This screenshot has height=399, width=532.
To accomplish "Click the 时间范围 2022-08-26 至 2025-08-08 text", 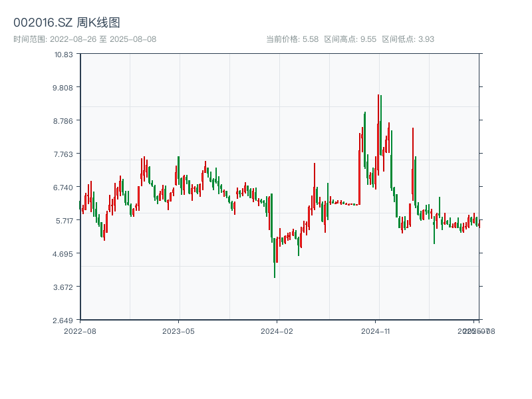I will [x=85, y=39].
